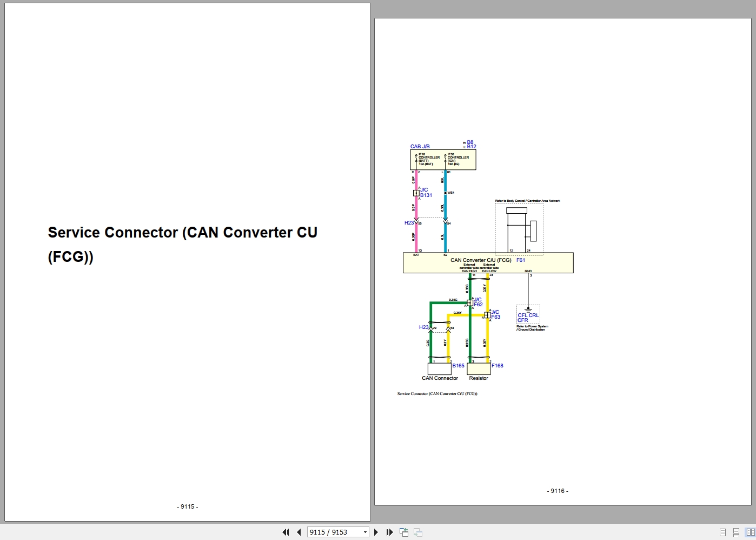The image size is (756, 540).
Task: Switch to continuous page view
Action: click(x=736, y=532)
